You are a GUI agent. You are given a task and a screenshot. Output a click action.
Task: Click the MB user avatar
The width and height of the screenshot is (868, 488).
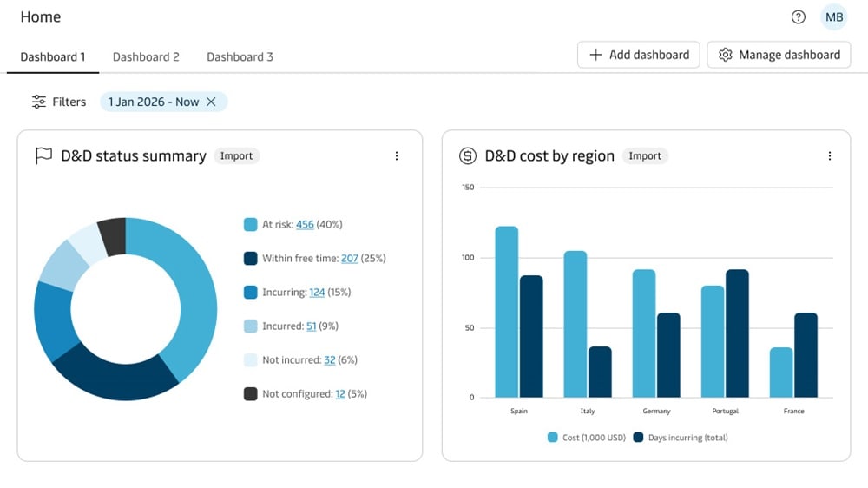click(x=834, y=17)
